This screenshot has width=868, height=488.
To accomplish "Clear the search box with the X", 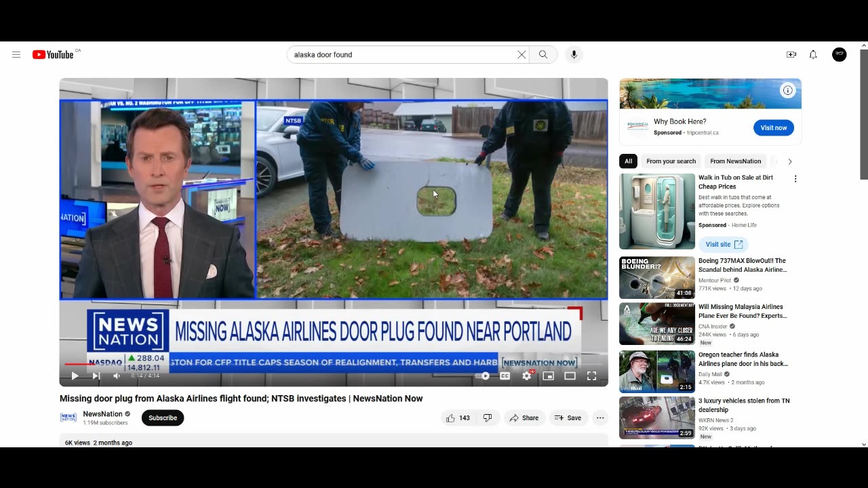I will click(521, 55).
